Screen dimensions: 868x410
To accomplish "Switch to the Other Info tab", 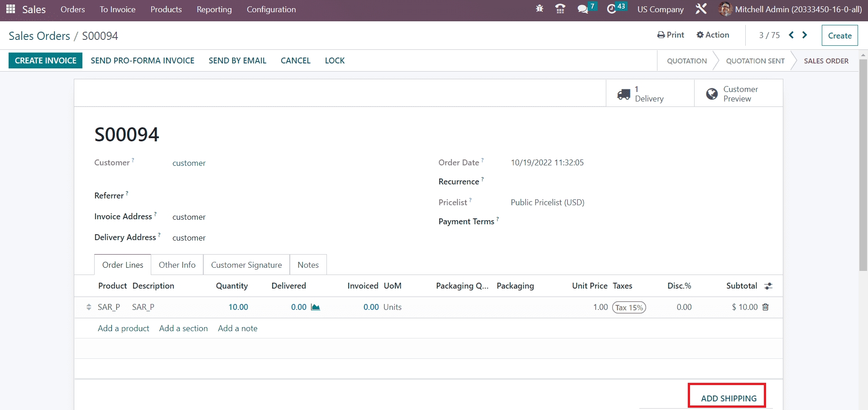I will (177, 265).
